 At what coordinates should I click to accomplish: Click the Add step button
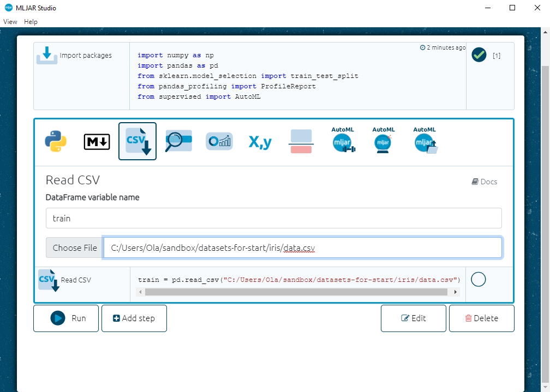point(134,318)
